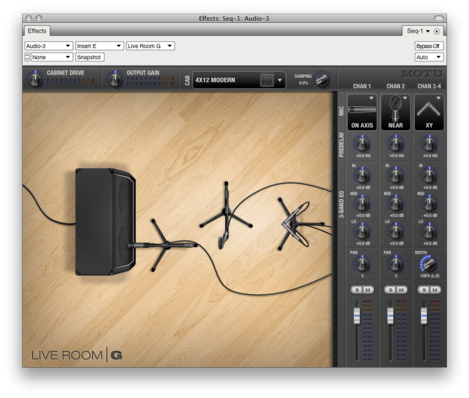Viewport: 469px width, 398px height.
Task: Click the Chan 1 MID EQ knob
Action: (362, 204)
